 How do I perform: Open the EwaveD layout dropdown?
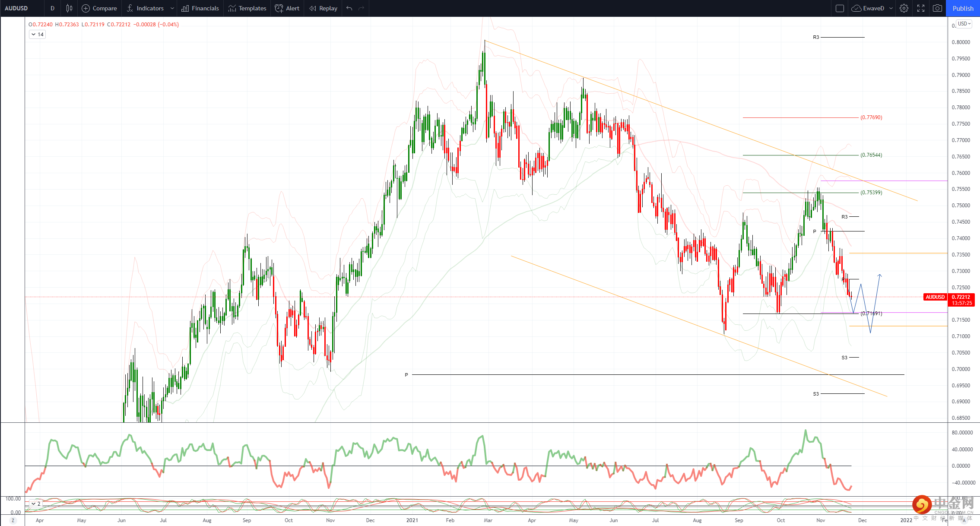point(891,8)
